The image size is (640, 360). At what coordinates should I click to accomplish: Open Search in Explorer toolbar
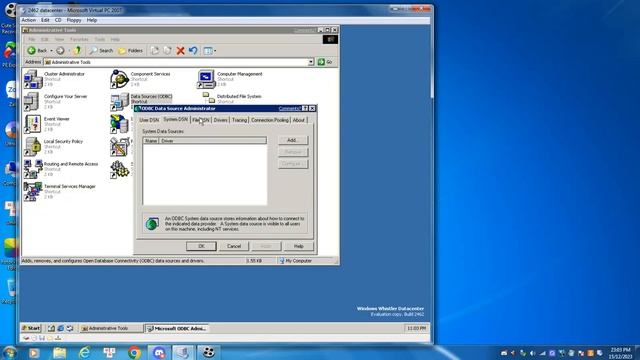(101, 51)
